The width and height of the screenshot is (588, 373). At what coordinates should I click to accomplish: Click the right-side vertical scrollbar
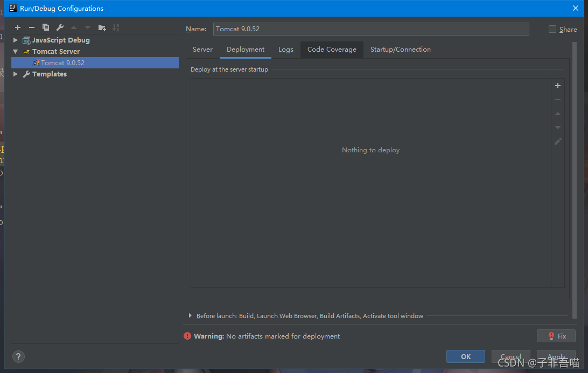point(575,180)
